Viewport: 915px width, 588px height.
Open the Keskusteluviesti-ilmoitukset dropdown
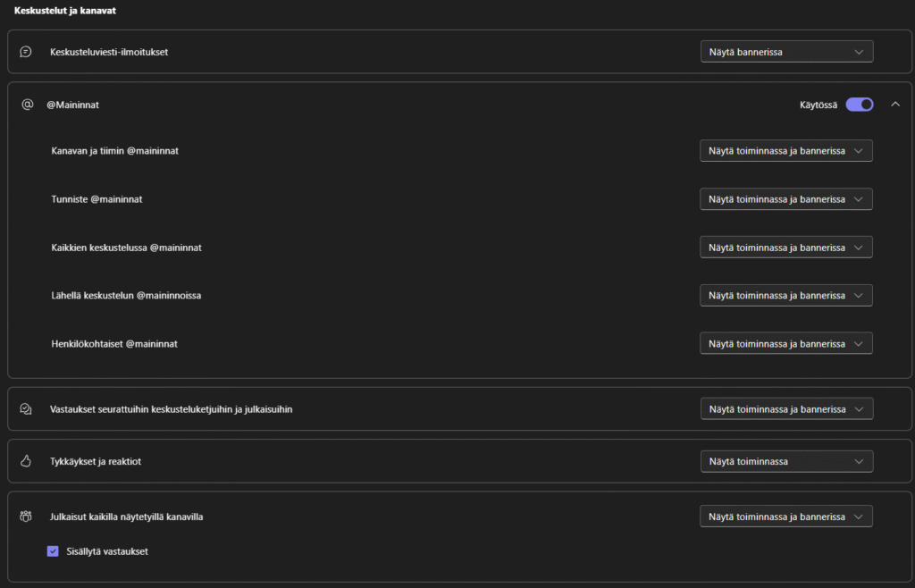[x=786, y=52]
